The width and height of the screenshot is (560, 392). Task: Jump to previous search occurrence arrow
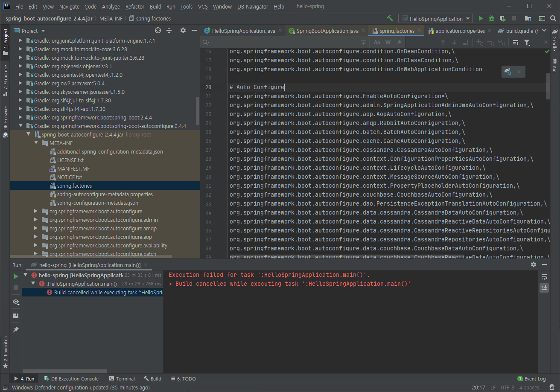click(x=443, y=42)
